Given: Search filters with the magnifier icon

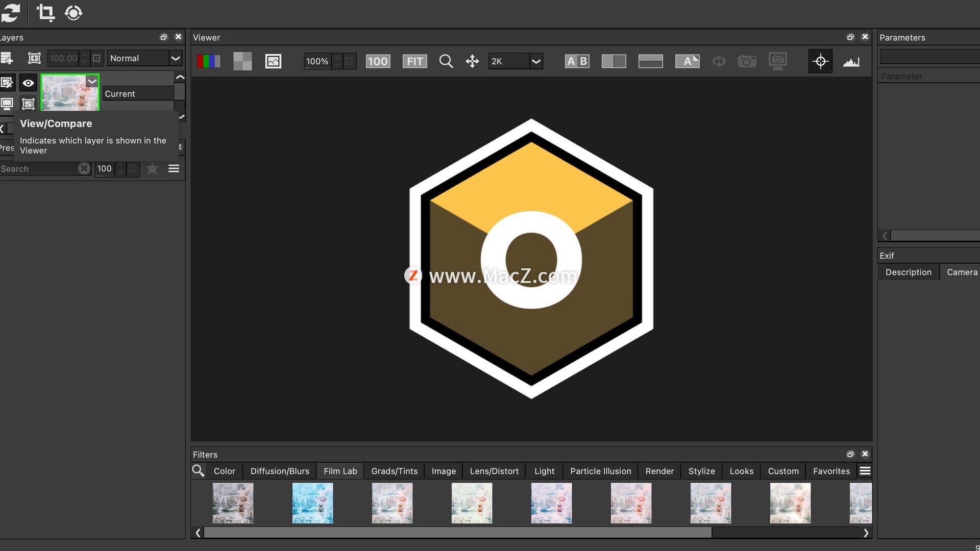Looking at the screenshot, I should pos(198,470).
